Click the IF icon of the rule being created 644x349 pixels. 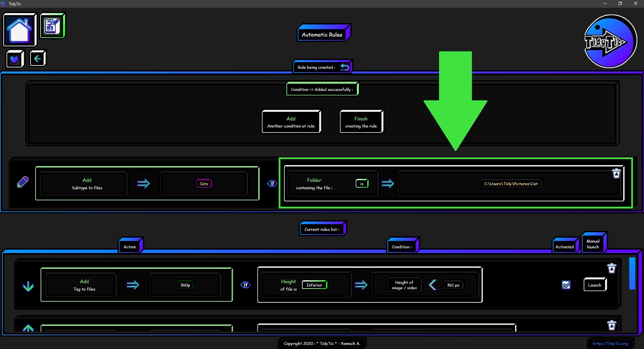(x=272, y=184)
